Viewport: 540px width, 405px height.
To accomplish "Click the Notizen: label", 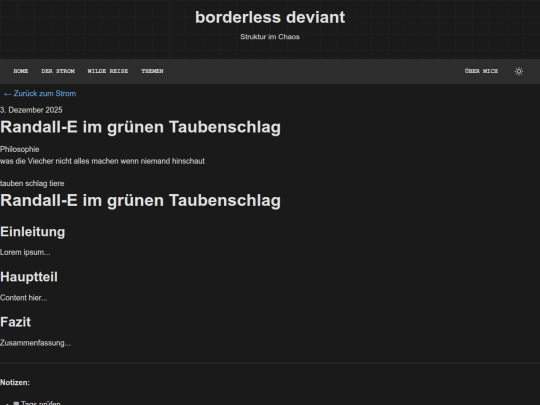I will [x=15, y=383].
